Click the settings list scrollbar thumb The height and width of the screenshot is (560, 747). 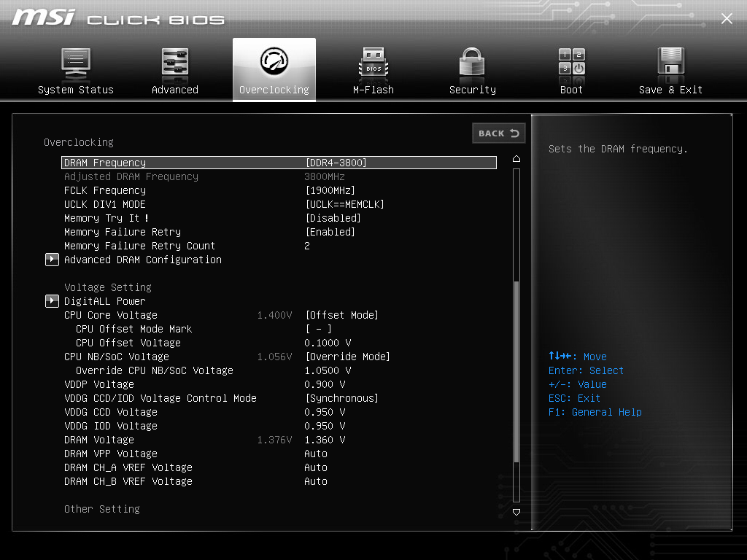coord(516,371)
